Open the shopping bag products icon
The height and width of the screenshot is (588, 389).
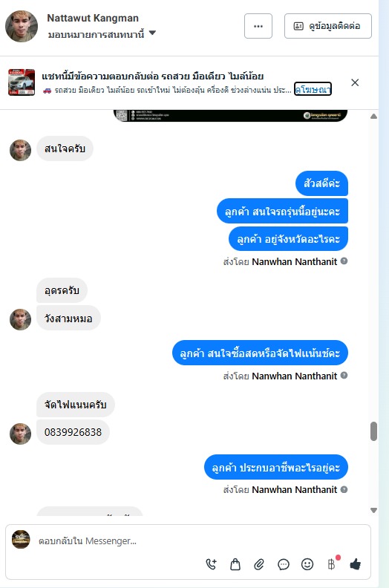tap(235, 564)
